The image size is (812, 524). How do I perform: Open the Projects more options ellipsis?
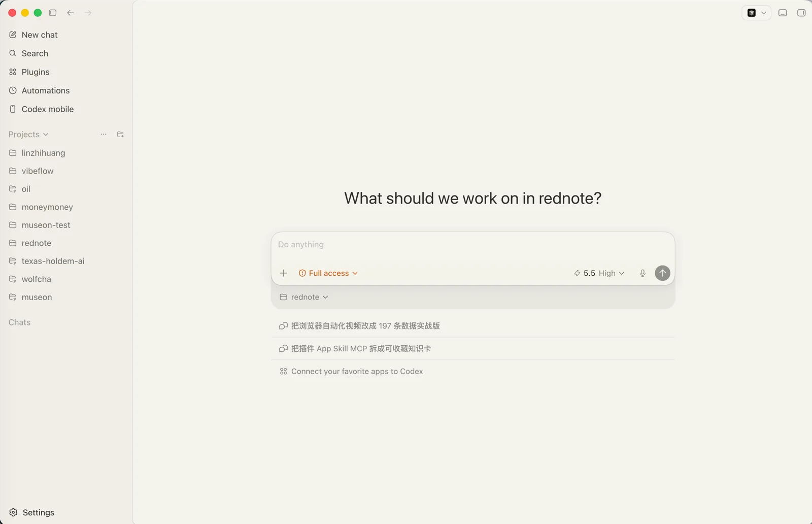[x=104, y=135]
